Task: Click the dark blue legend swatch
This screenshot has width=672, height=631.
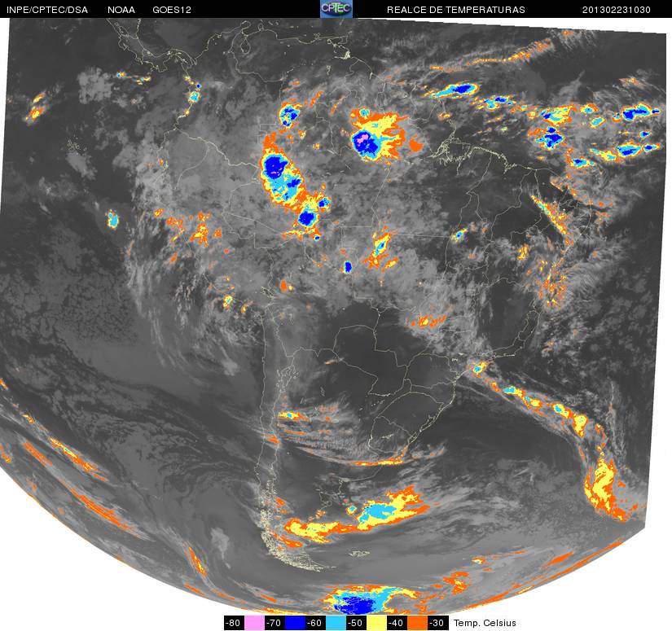Action: [x=295, y=623]
